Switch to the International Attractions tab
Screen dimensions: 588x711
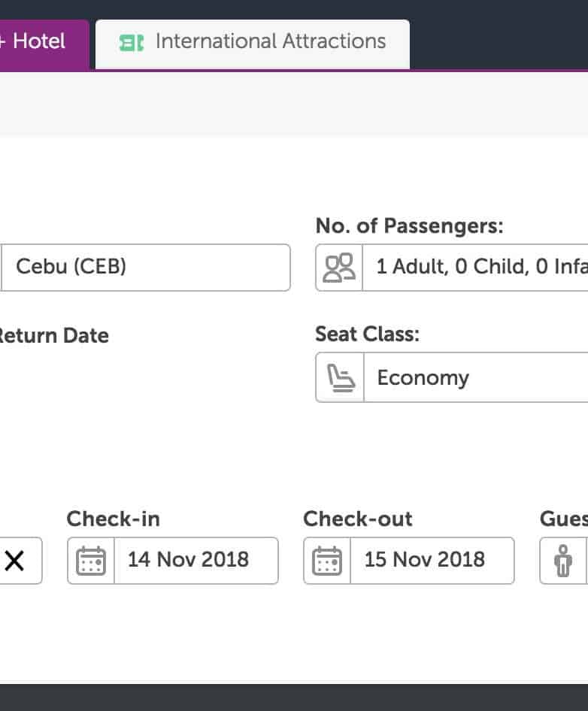[x=269, y=42]
